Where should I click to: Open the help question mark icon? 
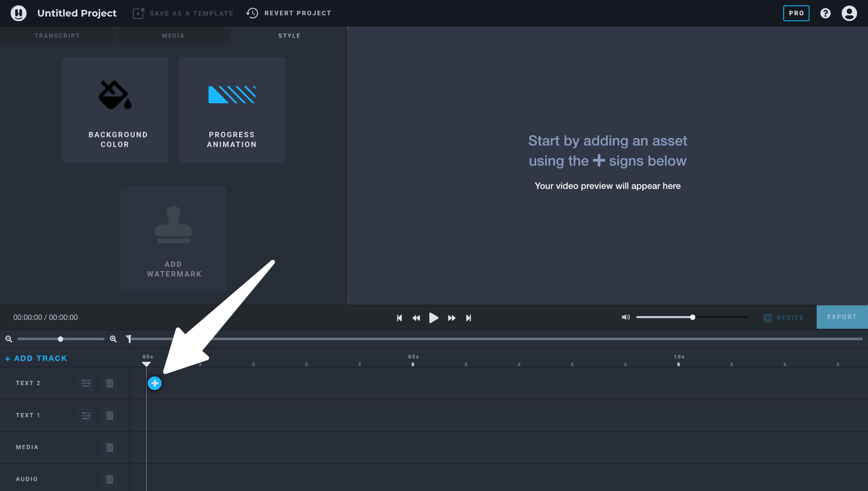[825, 13]
